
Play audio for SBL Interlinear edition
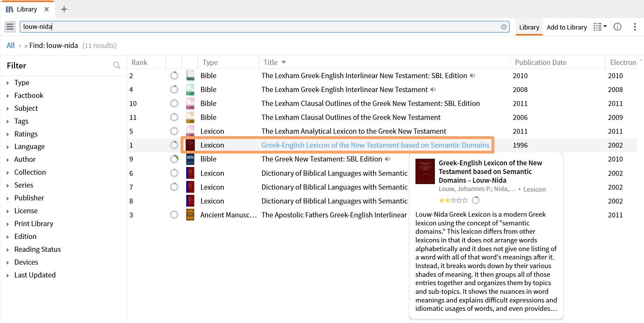472,76
